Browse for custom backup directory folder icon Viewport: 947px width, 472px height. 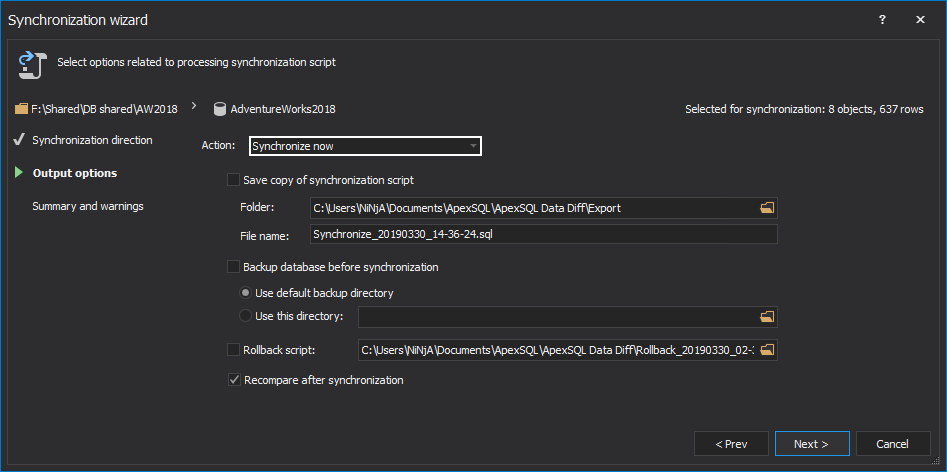pos(767,317)
